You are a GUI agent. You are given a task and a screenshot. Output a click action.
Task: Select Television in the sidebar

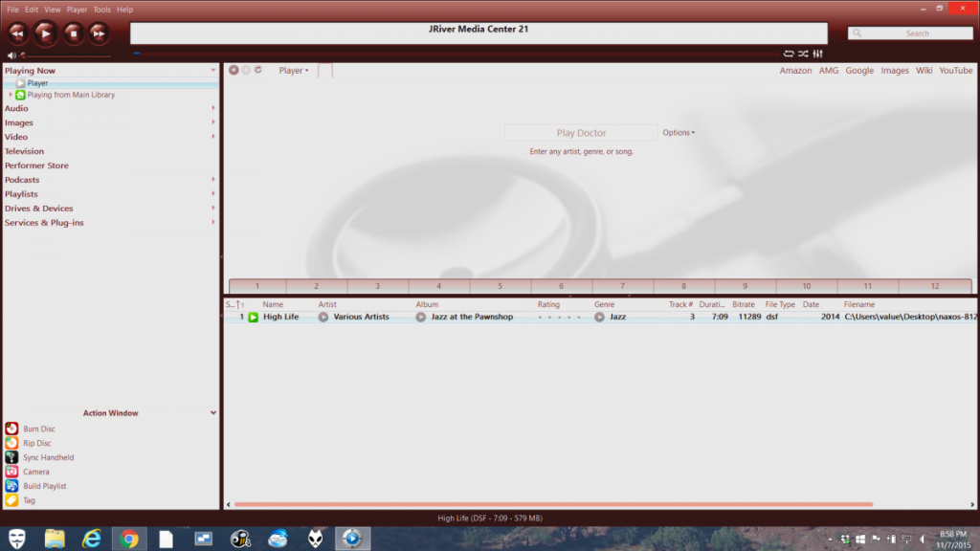point(24,151)
